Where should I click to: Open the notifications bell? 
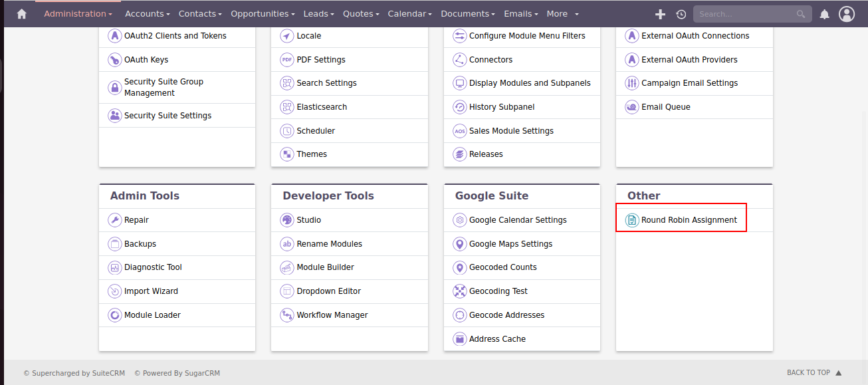(x=824, y=14)
